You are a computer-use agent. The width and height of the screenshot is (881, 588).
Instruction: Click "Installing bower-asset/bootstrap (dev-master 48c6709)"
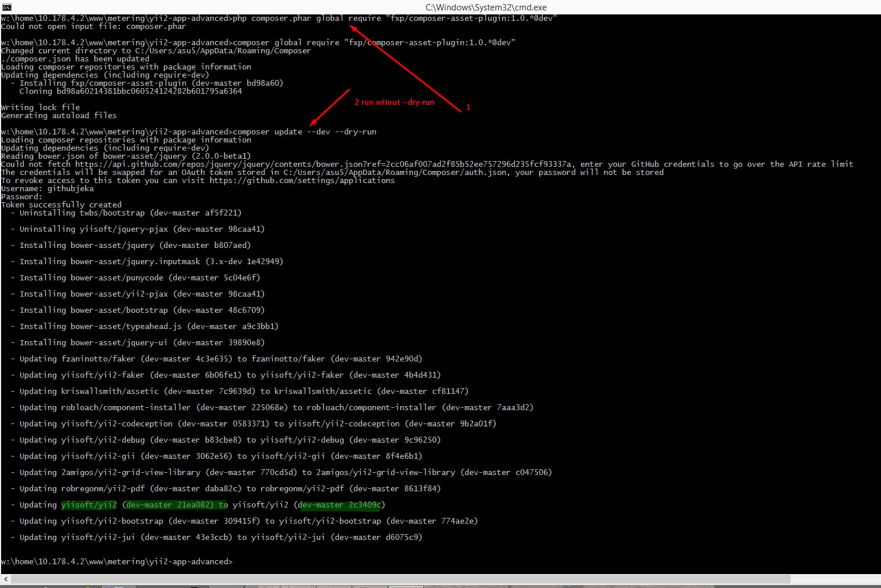(x=142, y=310)
